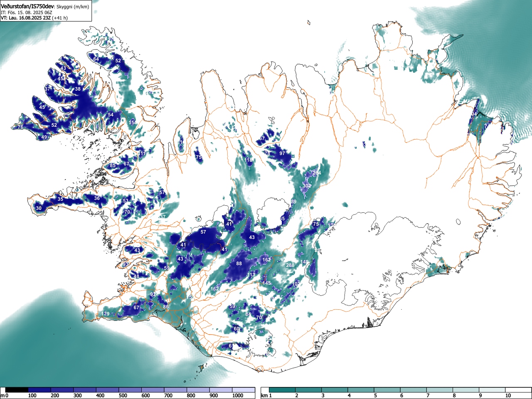Click visibility value 53 on the map
This screenshot has height=399, width=532.
126,201
